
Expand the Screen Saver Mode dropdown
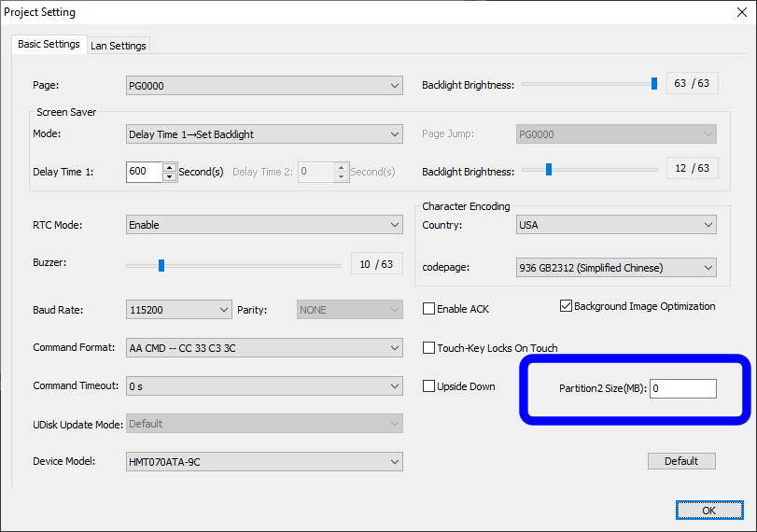(x=264, y=134)
